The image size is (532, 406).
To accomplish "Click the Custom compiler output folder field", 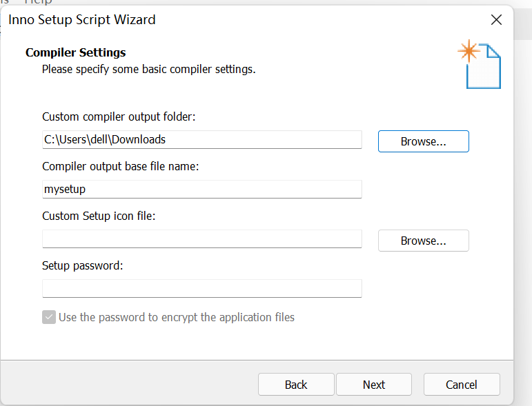I will (202, 140).
